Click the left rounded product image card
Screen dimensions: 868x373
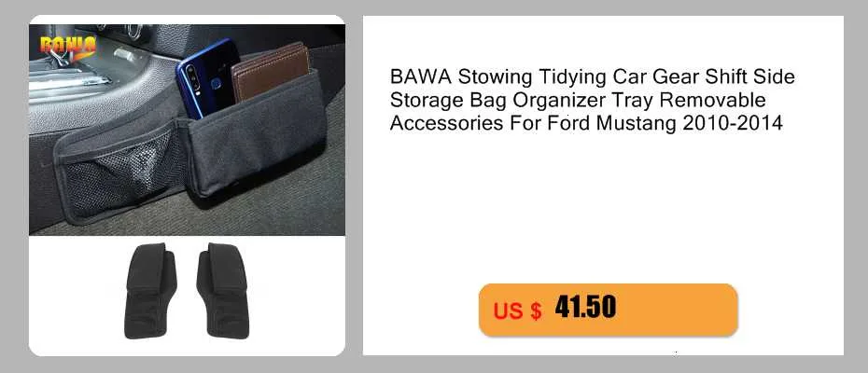[187, 186]
